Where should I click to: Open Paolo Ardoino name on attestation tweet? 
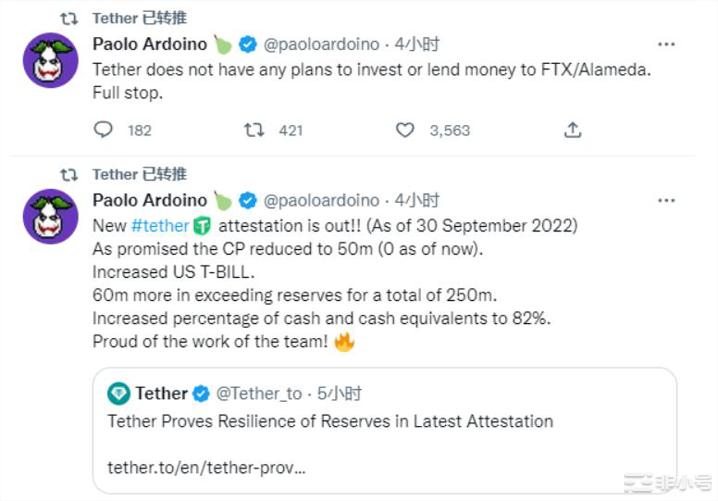point(149,200)
